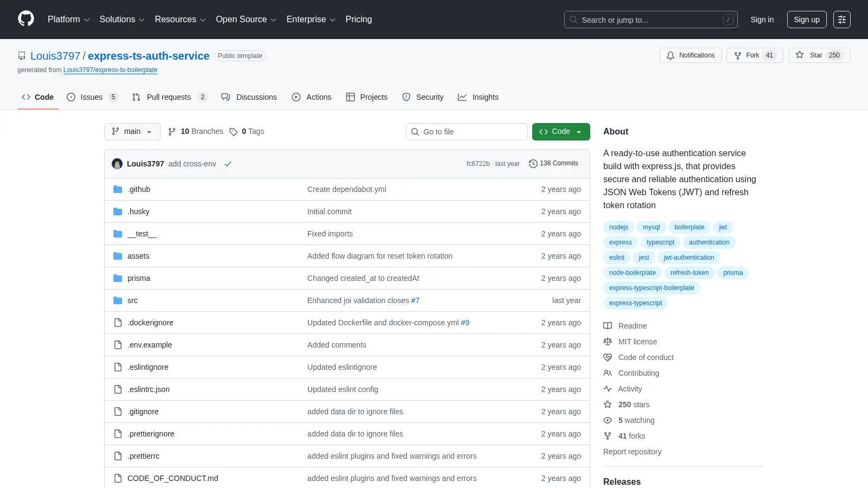Switch to the Discussions tab

click(249, 97)
